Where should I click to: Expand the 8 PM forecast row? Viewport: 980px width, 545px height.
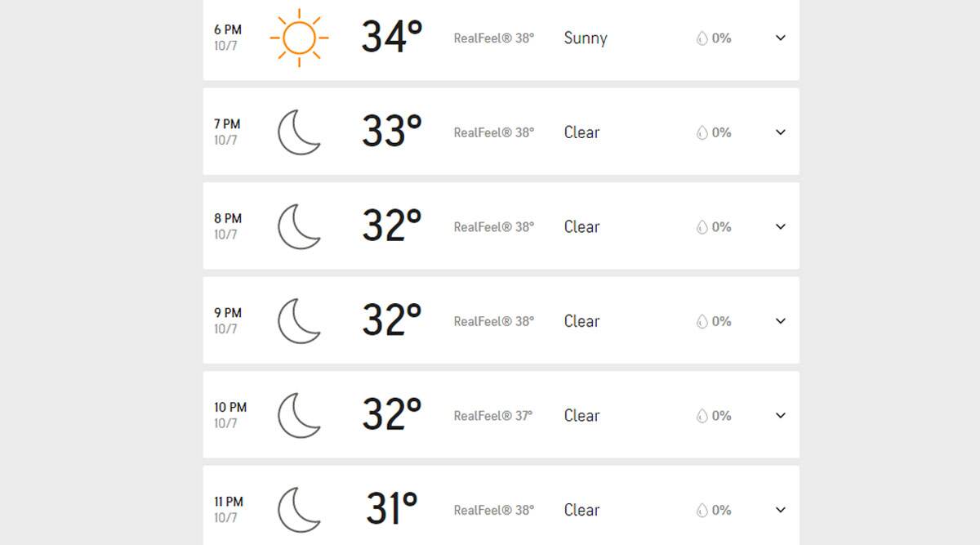point(781,226)
